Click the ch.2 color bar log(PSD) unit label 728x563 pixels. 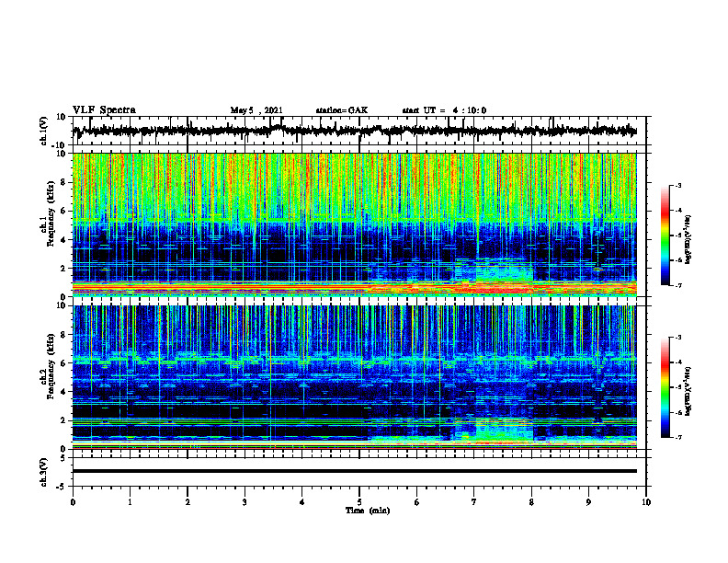click(x=688, y=391)
